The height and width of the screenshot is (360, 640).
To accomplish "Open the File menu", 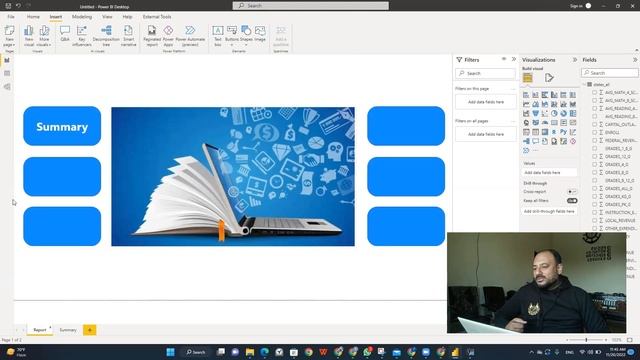I will click(11, 17).
